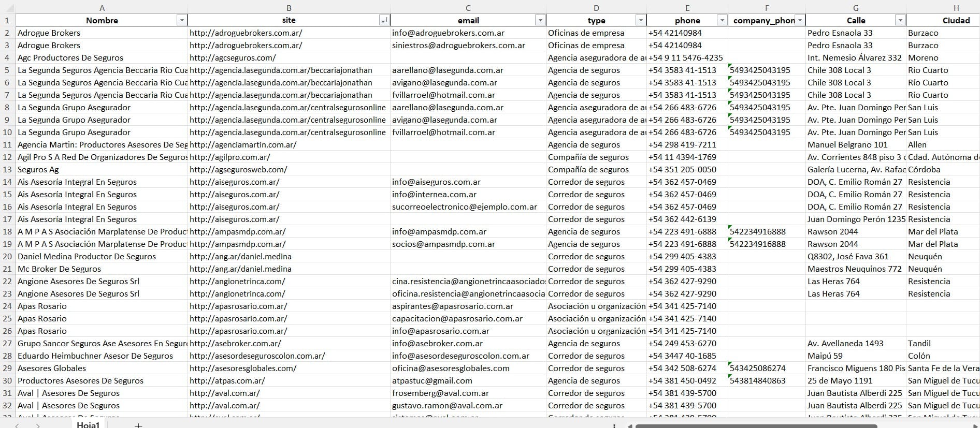The width and height of the screenshot is (980, 428).
Task: Click the http://agenciamartin.com.ar/ cell
Action: tap(289, 144)
